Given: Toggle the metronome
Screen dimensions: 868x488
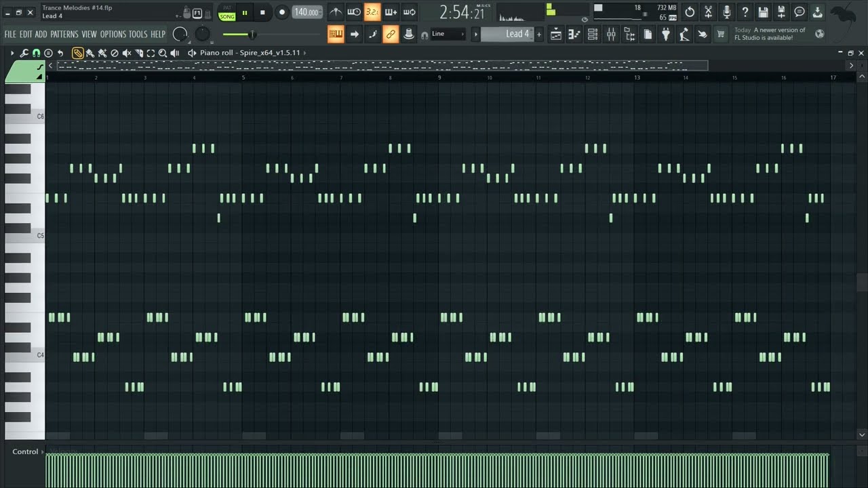Looking at the screenshot, I should (336, 12).
